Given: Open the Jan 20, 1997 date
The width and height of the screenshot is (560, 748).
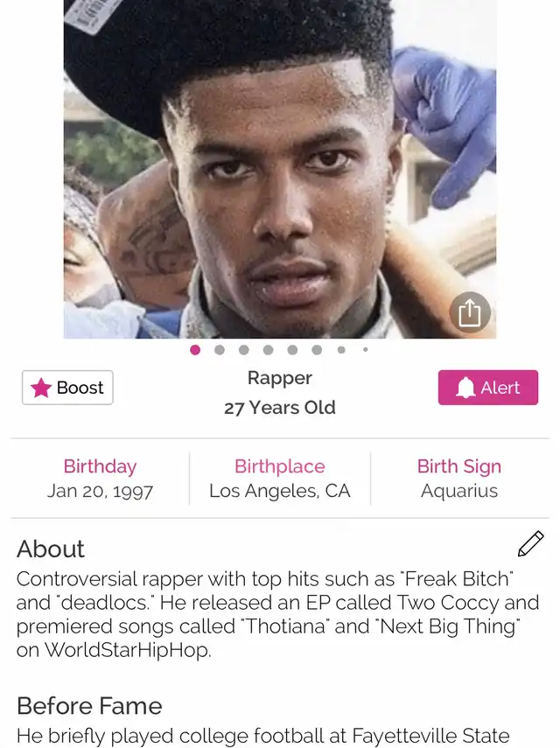Looking at the screenshot, I should pyautogui.click(x=100, y=491).
